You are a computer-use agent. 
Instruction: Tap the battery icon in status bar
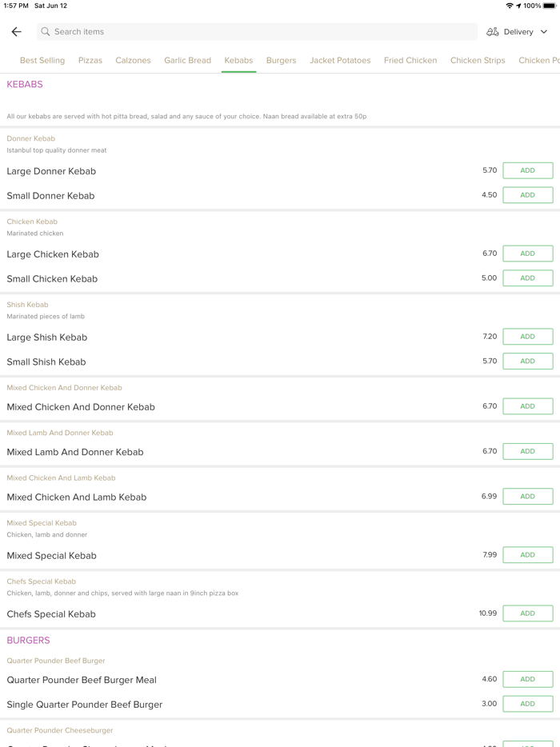tap(550, 6)
